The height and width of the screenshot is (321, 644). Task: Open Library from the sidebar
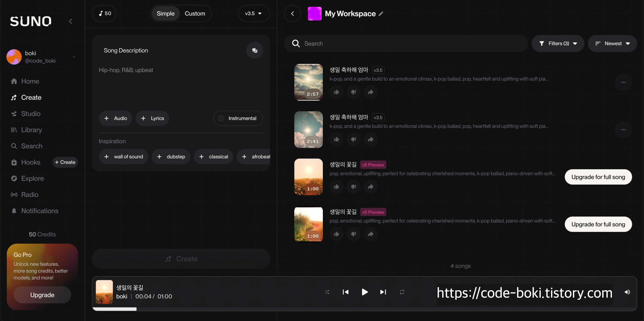point(32,130)
